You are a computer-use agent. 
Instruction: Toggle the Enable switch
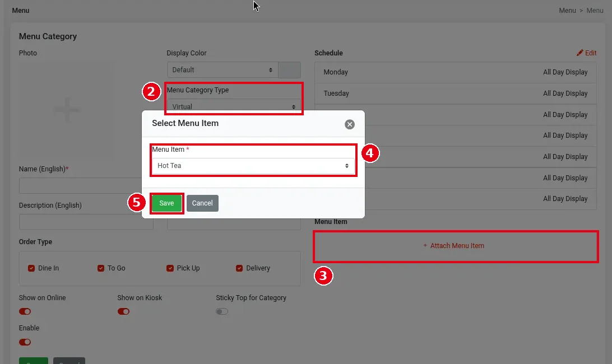[25, 342]
